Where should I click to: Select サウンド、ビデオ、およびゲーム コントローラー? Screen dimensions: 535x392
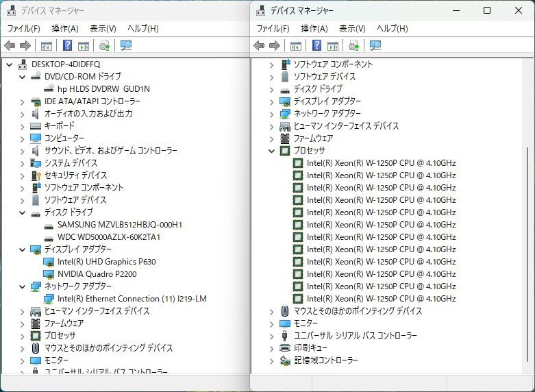click(111, 151)
